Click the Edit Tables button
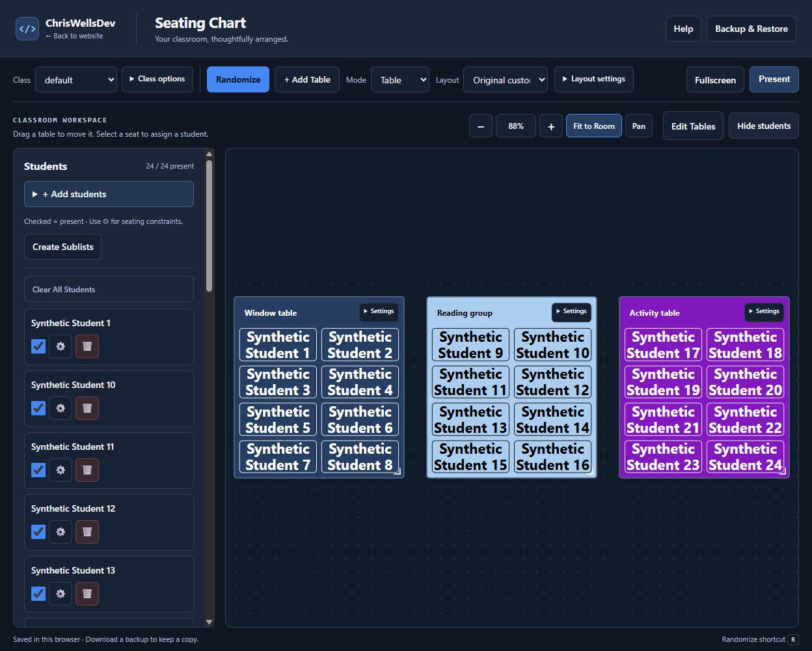812x651 pixels. 693,126
